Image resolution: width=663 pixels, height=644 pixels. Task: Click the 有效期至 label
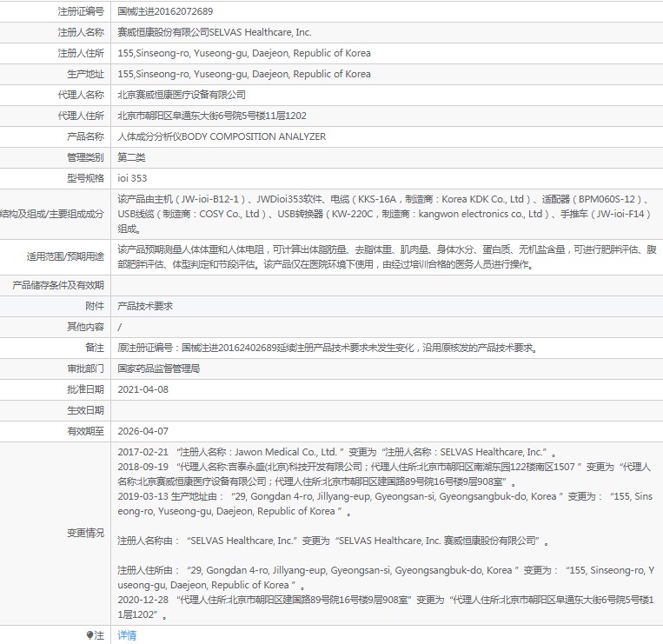85,431
